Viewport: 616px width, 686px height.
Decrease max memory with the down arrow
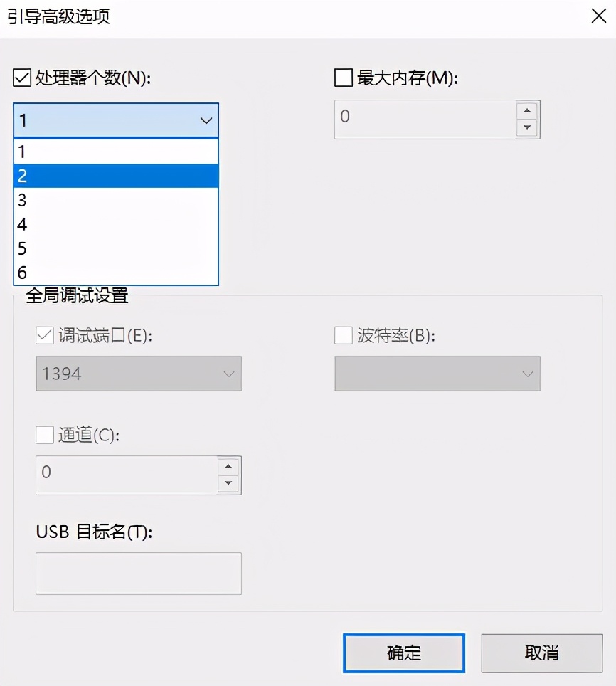527,127
